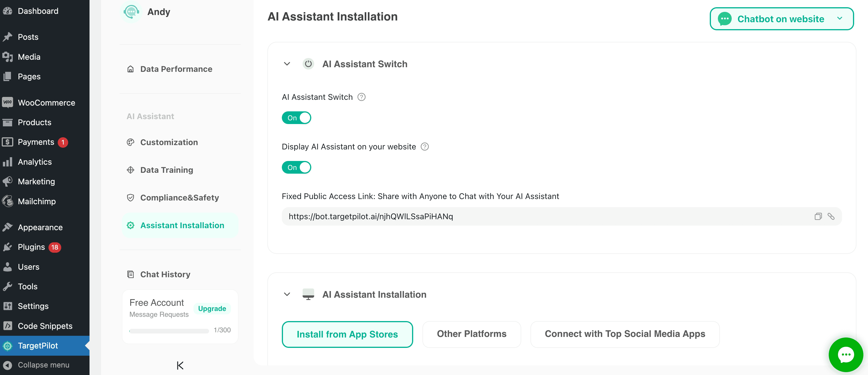Click help icon beside Display AI Assistant
Viewport: 868px width, 375px height.
[x=424, y=147]
